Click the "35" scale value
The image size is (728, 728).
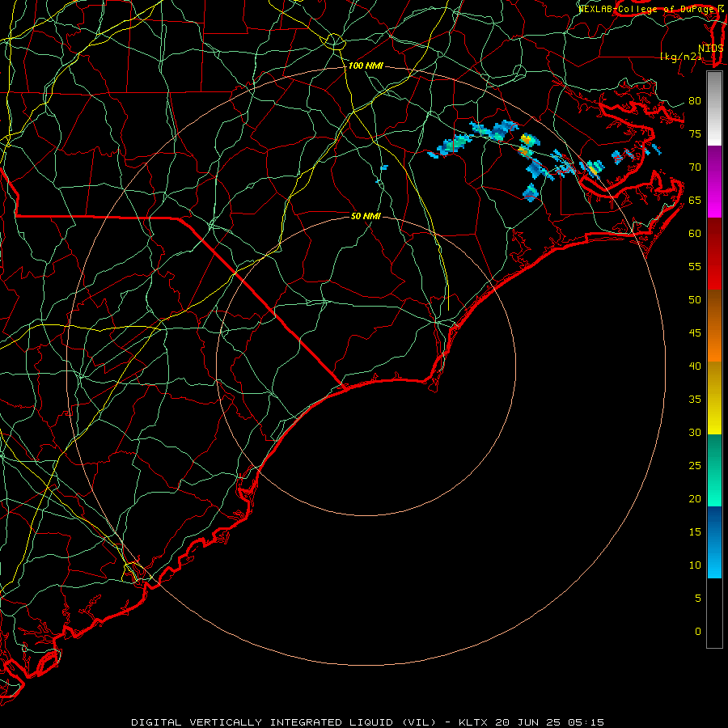695,400
